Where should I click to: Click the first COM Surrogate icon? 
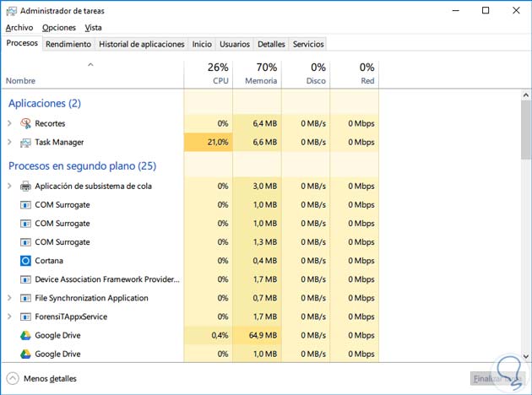(25, 205)
